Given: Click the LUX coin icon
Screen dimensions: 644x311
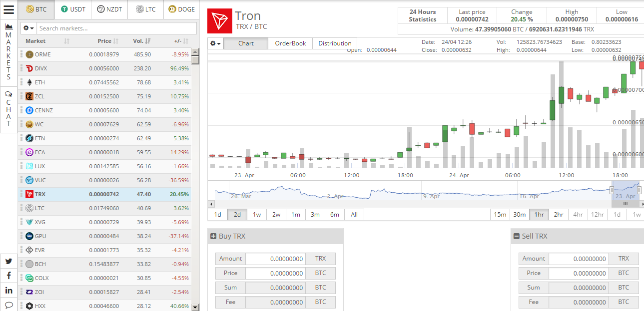Looking at the screenshot, I should point(29,166).
